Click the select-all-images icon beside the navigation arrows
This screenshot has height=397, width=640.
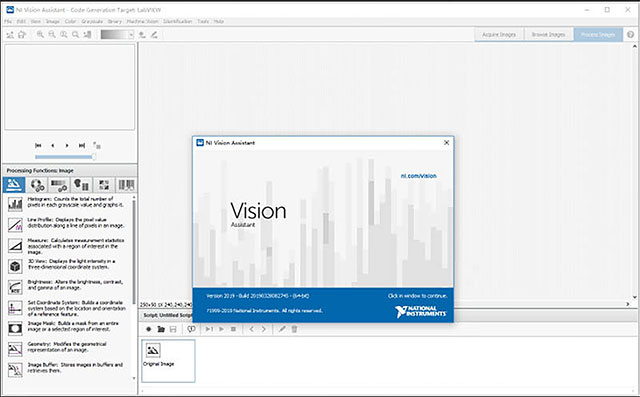pos(97,145)
